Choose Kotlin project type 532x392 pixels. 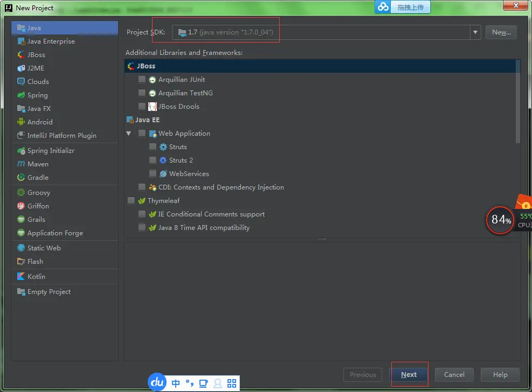[x=65, y=276]
